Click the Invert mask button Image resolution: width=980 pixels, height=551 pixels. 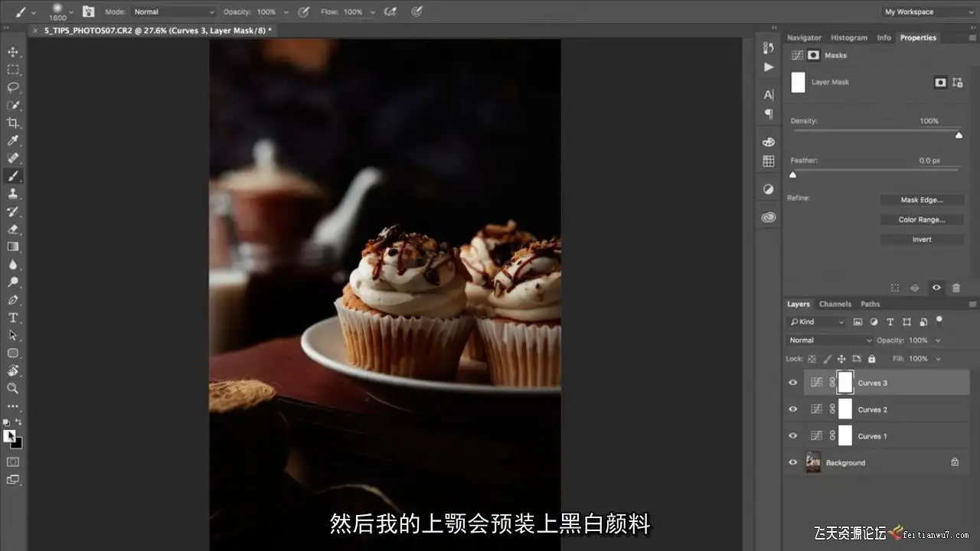922,240
